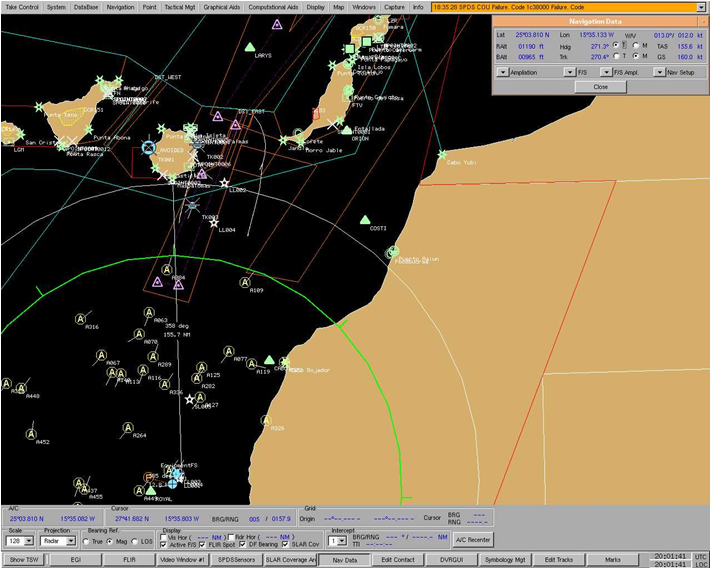Open the Projection dropdown set to Radar
Image resolution: width=711 pixels, height=569 pixels.
[71, 541]
